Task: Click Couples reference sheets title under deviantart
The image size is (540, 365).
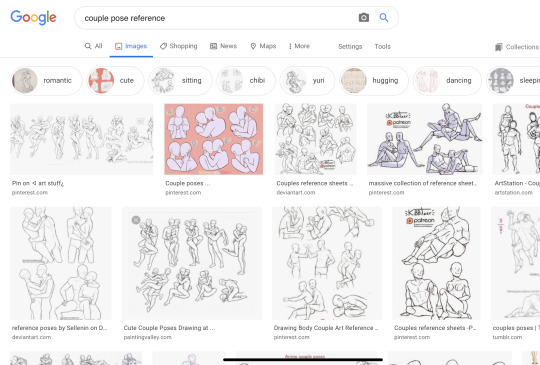Action: pos(315,184)
